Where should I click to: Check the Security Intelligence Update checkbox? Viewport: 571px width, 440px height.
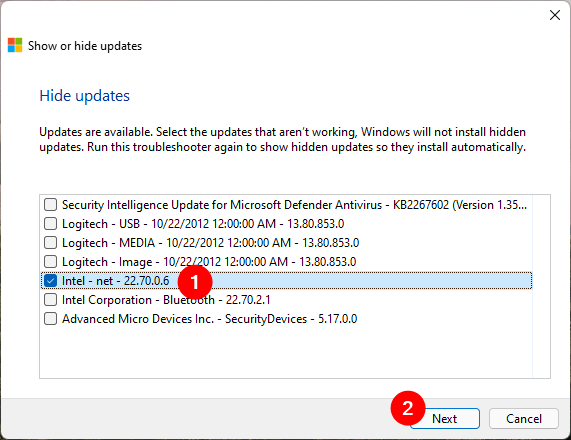(50, 205)
